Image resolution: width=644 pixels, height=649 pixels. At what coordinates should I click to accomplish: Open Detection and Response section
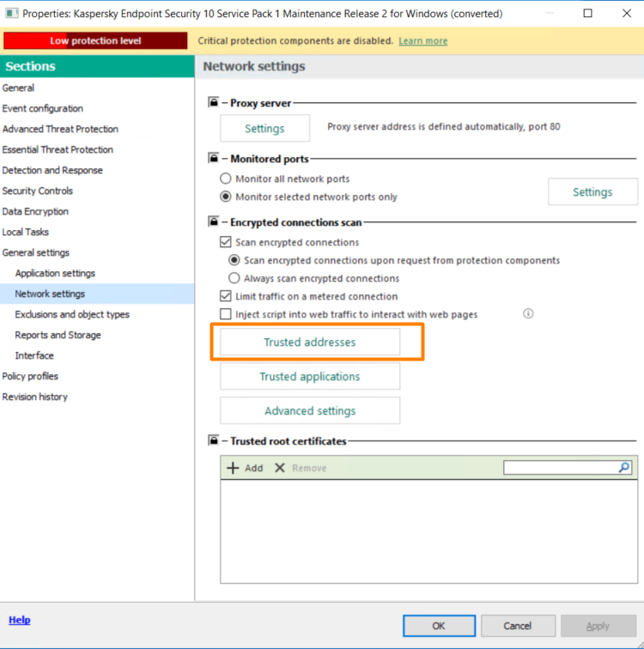coord(52,170)
